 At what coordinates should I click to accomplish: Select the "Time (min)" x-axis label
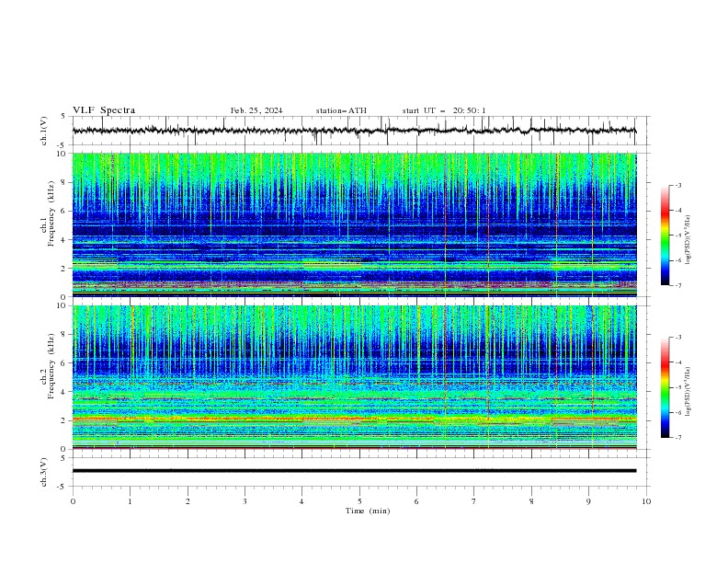[368, 511]
